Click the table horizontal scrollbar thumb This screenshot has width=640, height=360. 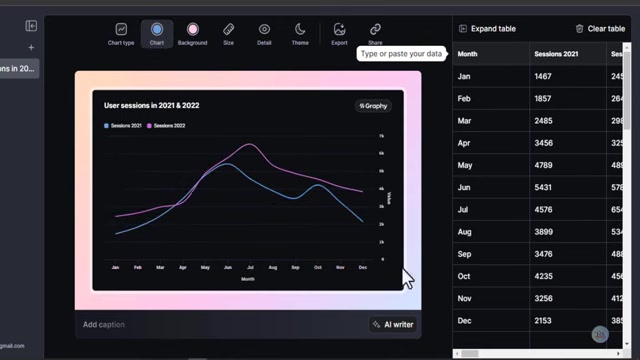470,353
